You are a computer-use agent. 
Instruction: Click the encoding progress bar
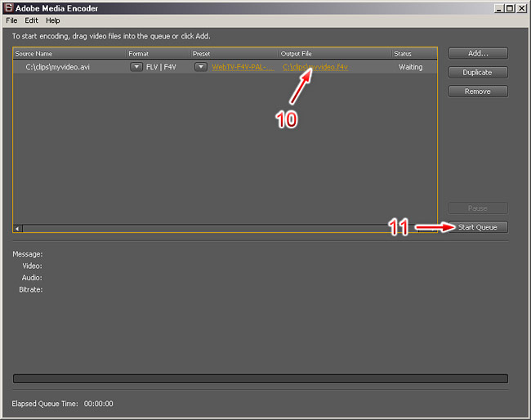(261, 378)
